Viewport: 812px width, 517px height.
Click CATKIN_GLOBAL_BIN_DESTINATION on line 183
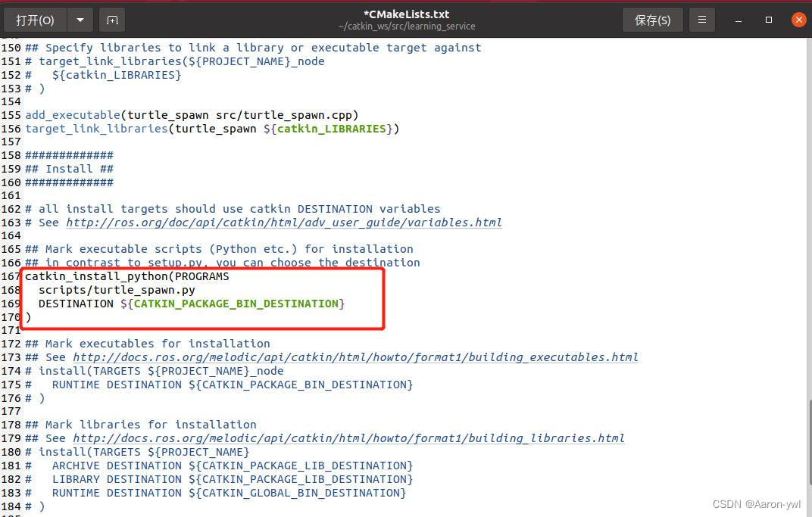click(x=301, y=493)
